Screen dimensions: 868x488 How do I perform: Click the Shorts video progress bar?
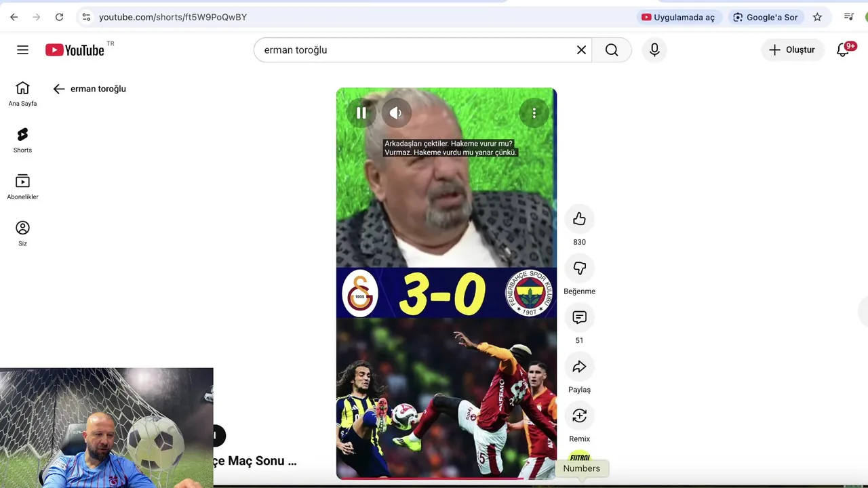point(446,478)
